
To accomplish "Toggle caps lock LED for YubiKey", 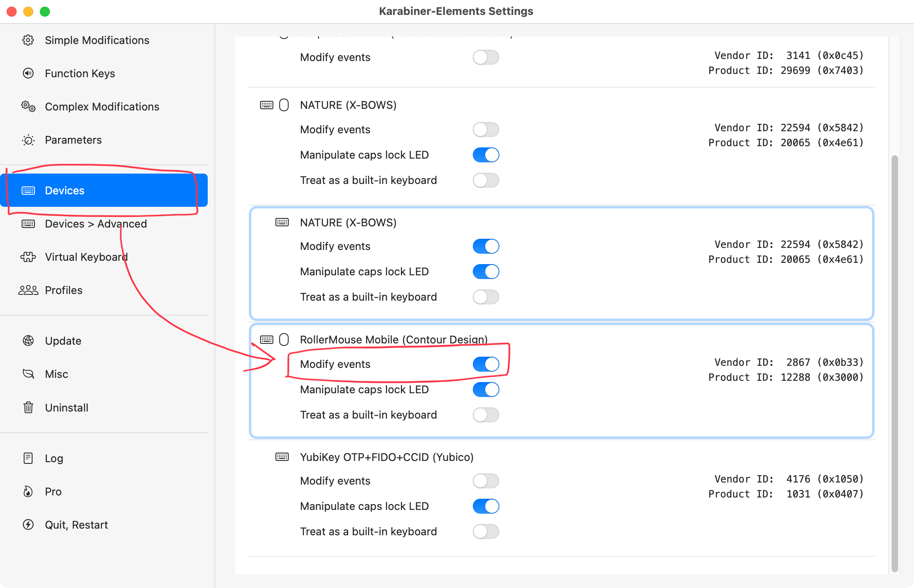I will coord(486,506).
